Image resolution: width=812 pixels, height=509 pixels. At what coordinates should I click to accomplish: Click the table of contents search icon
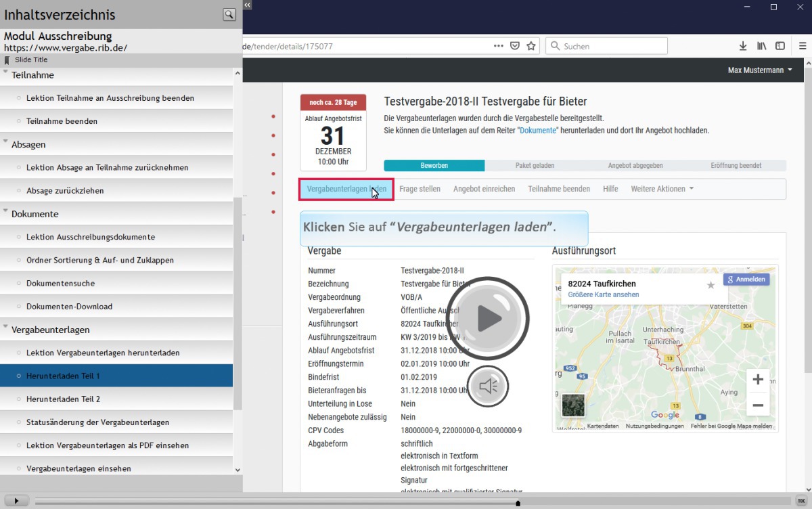(229, 14)
